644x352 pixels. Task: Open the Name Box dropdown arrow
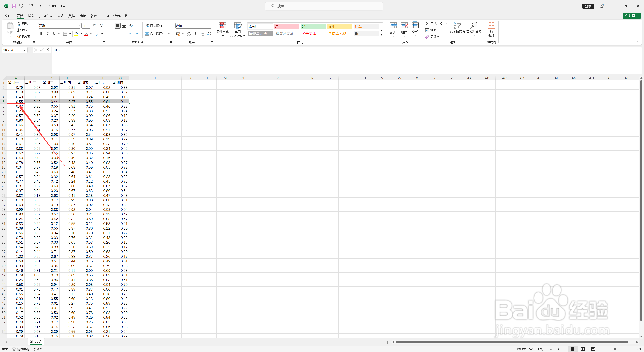(x=25, y=50)
